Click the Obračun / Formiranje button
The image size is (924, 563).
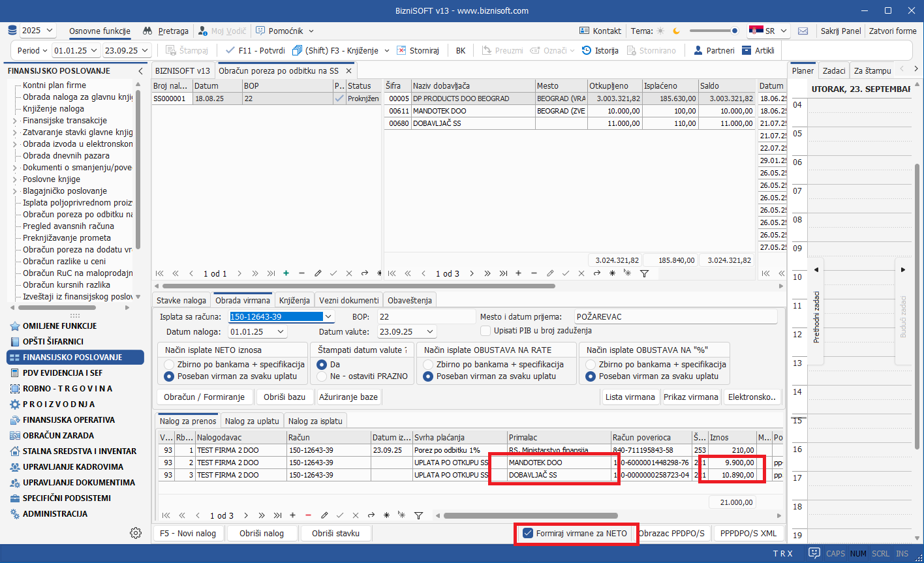click(x=204, y=397)
